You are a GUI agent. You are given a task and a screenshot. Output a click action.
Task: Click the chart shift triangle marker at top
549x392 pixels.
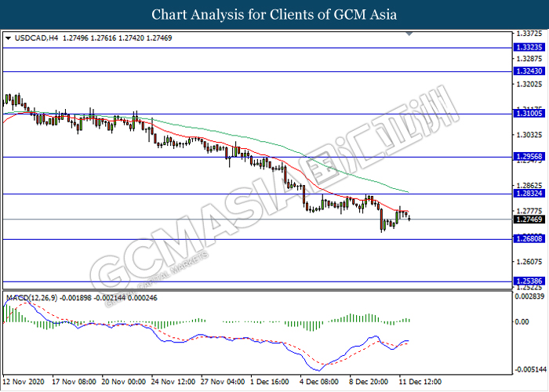pyautogui.click(x=409, y=34)
